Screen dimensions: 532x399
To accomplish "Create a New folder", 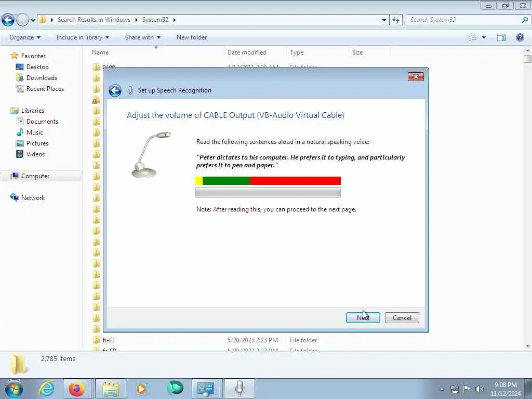I will tap(192, 37).
